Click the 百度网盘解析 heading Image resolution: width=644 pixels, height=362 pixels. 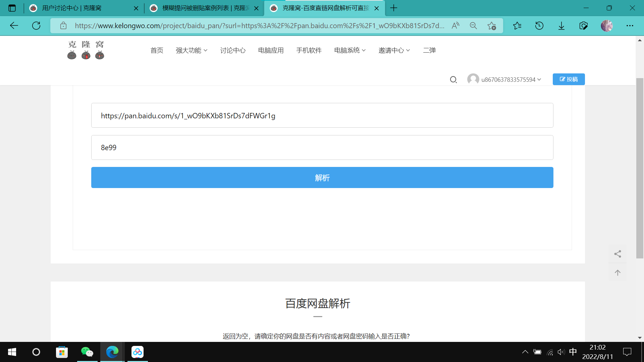[318, 303]
